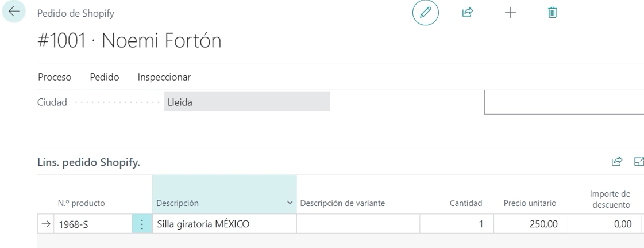
Task: Click the Ciudad field with Lleida
Action: tap(247, 102)
